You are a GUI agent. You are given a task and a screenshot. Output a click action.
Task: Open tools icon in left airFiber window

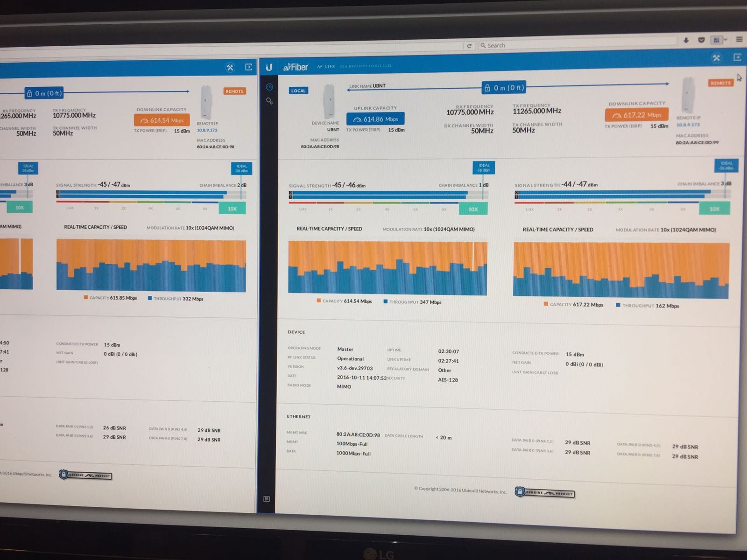230,67
